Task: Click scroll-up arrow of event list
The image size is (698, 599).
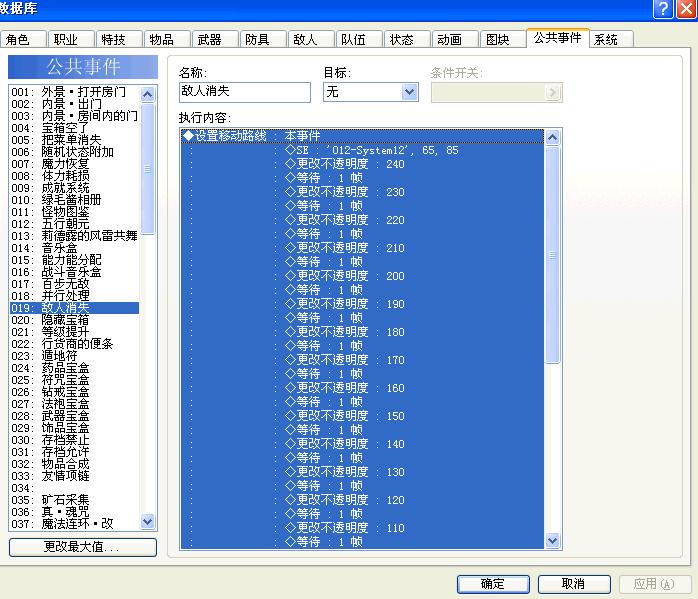Action: pos(147,94)
